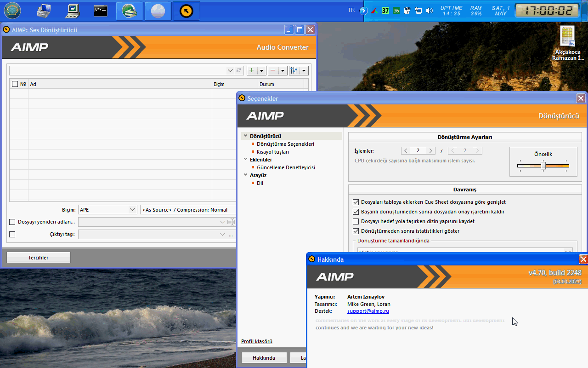This screenshot has height=368, width=588.
Task: Click the AIMP logo in the Hakkında header
Action: (335, 276)
